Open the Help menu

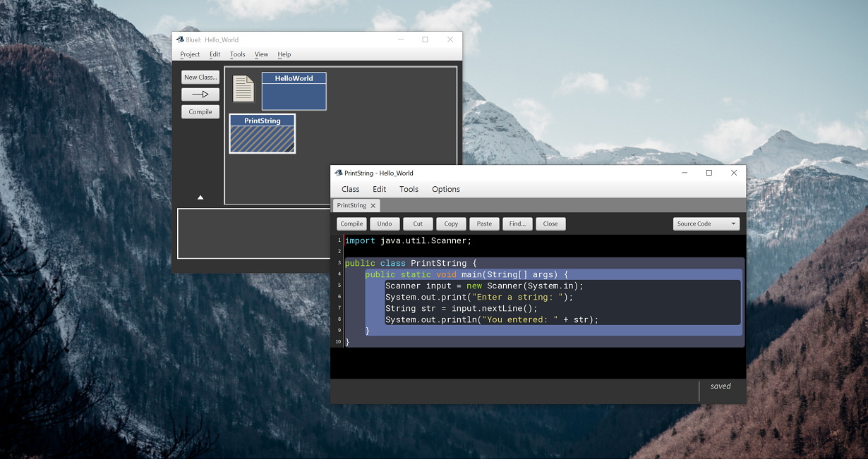click(x=284, y=54)
